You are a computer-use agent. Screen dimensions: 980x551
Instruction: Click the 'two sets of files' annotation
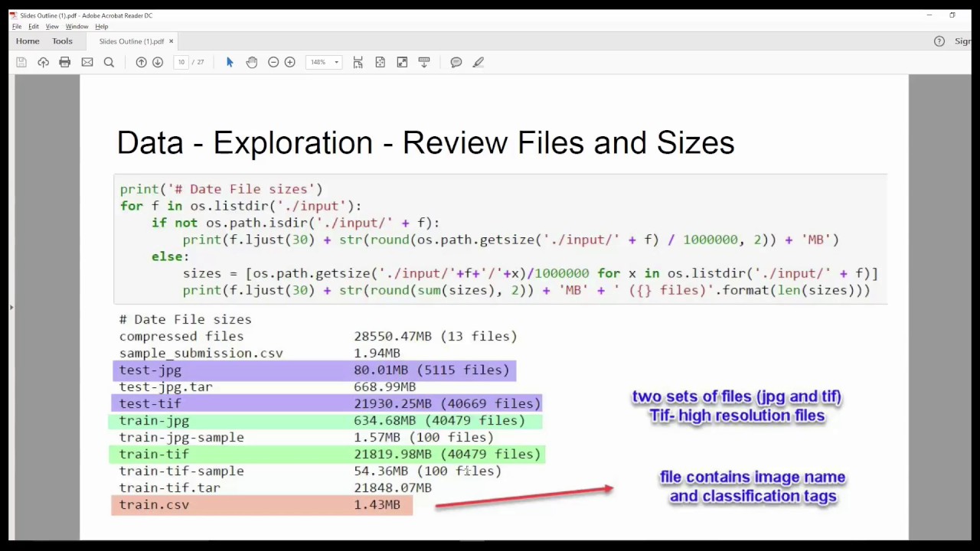pos(737,406)
